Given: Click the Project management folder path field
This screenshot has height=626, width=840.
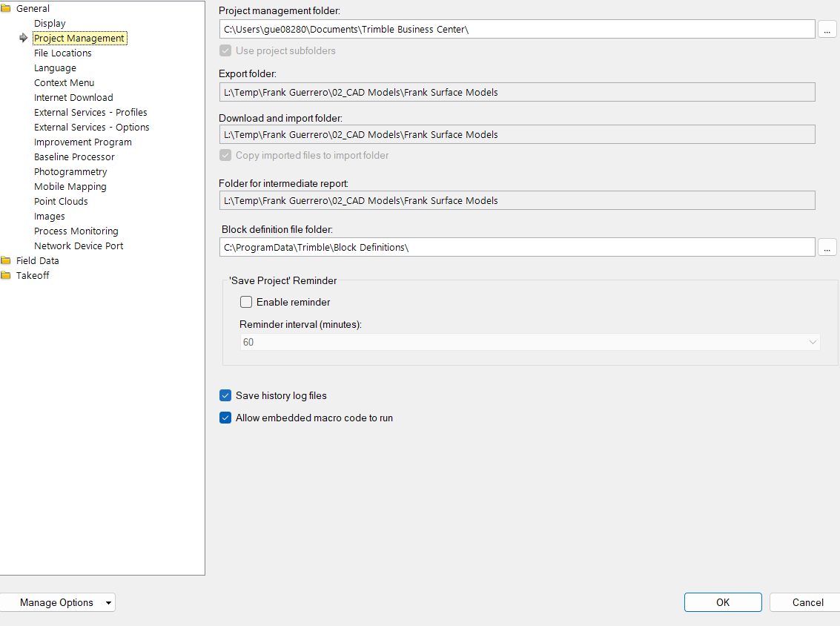Looking at the screenshot, I should point(517,29).
